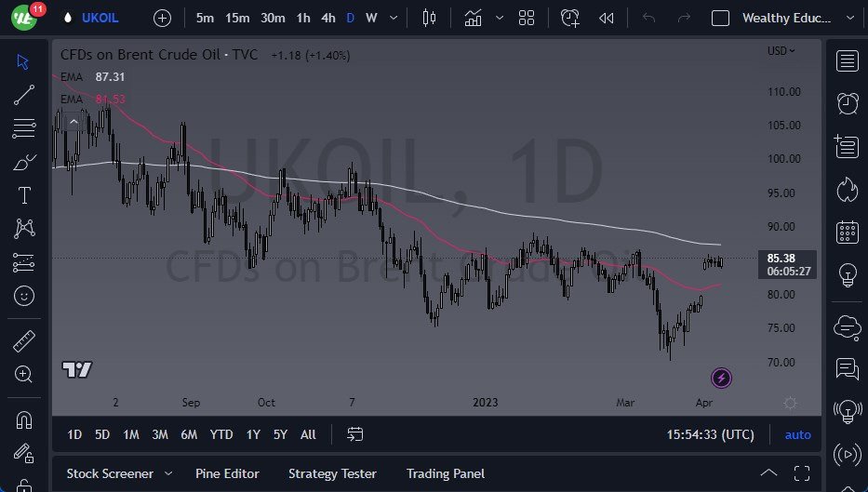Select the forecast and prediction tool

24,262
